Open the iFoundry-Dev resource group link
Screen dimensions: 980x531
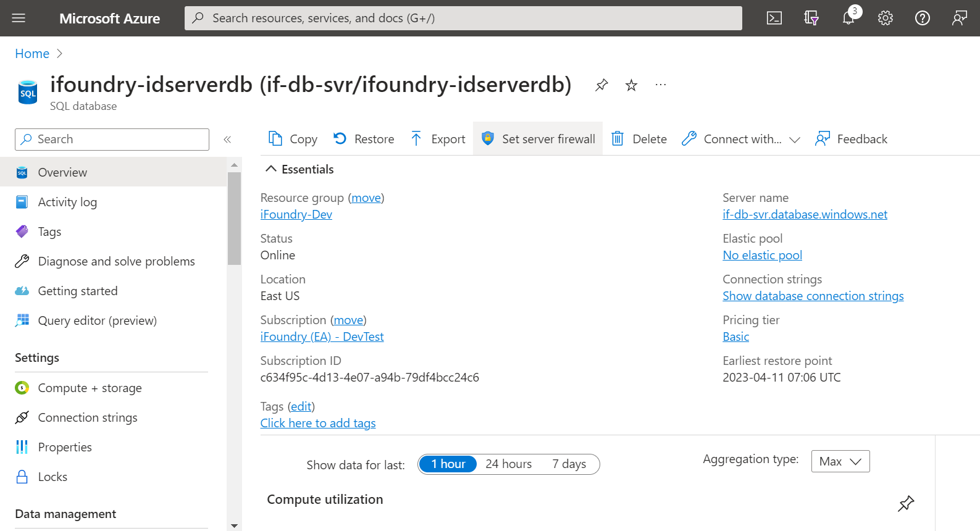(296, 214)
